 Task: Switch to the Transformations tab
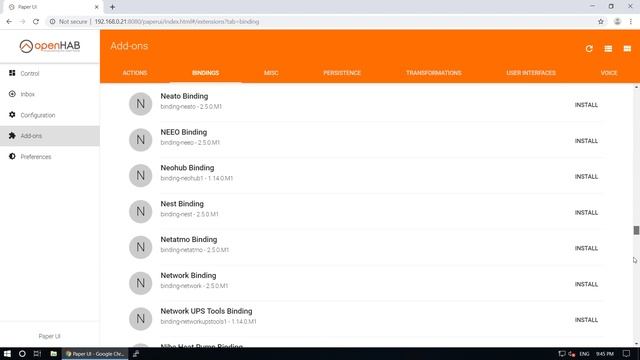pyautogui.click(x=433, y=73)
